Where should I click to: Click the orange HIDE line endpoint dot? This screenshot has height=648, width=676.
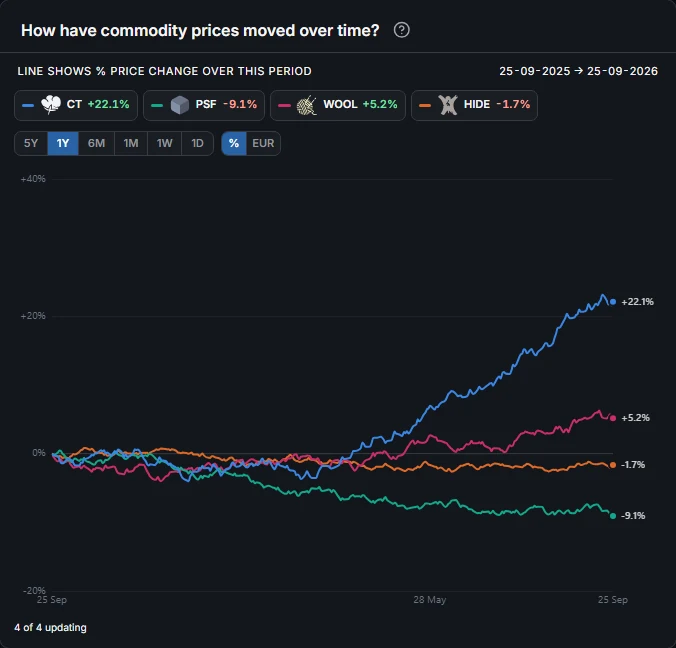pos(613,465)
